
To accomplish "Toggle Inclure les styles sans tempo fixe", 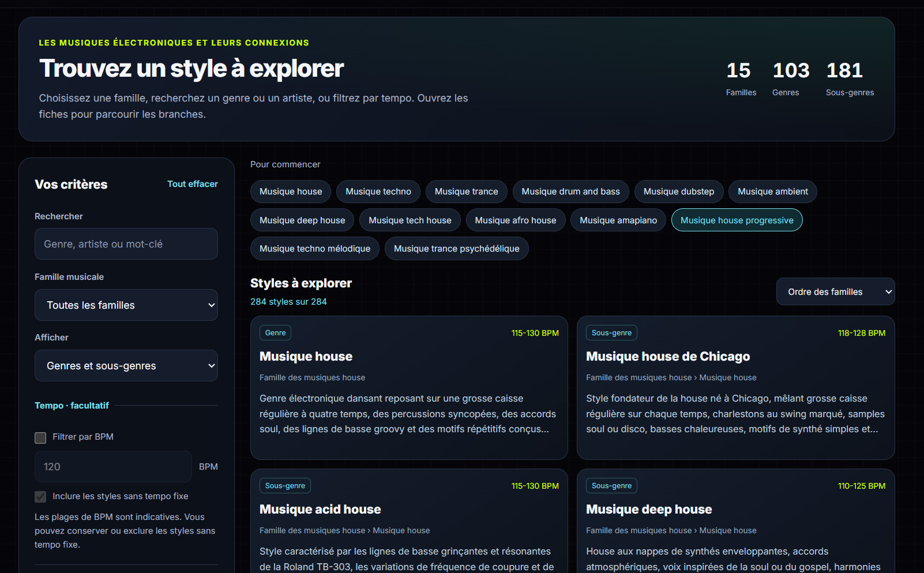I will coord(40,497).
